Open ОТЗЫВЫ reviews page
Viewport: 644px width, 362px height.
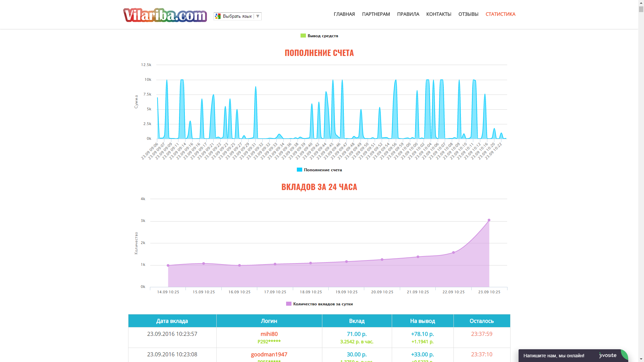click(468, 14)
